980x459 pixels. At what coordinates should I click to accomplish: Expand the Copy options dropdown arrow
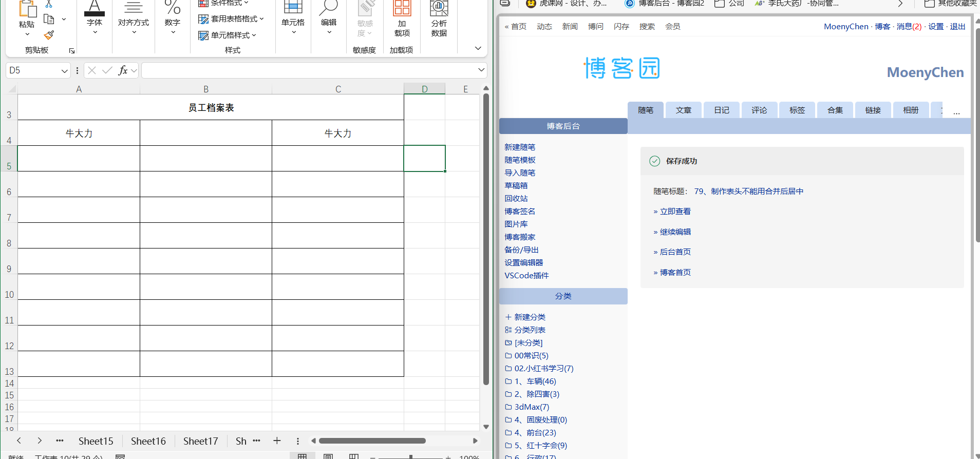click(64, 20)
